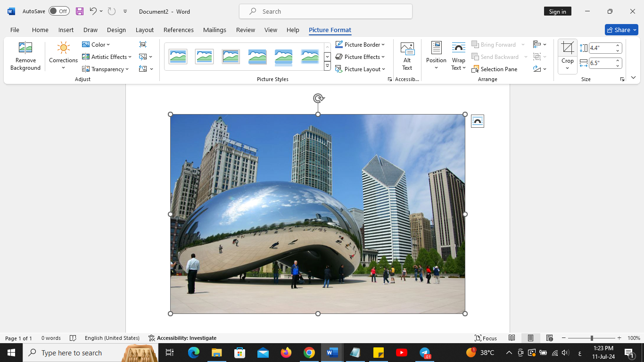Click the Compress Pictures icon
Image resolution: width=644 pixels, height=362 pixels.
pyautogui.click(x=143, y=44)
